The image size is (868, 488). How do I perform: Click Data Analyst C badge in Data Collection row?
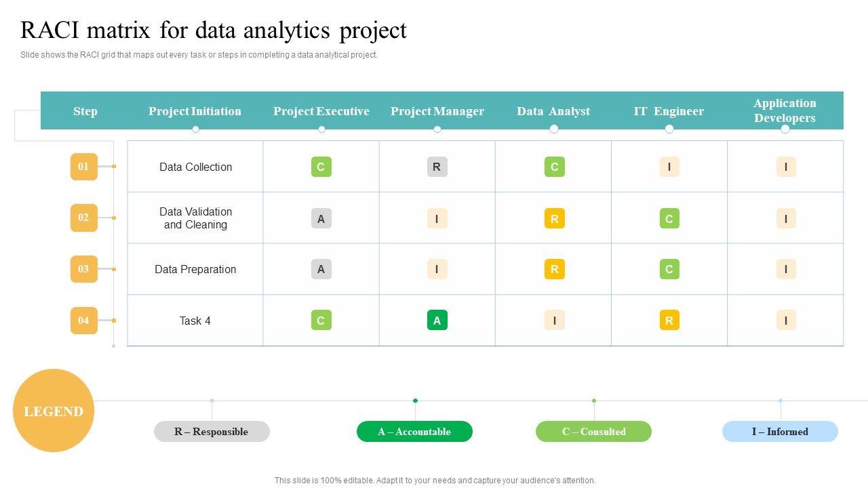point(554,167)
